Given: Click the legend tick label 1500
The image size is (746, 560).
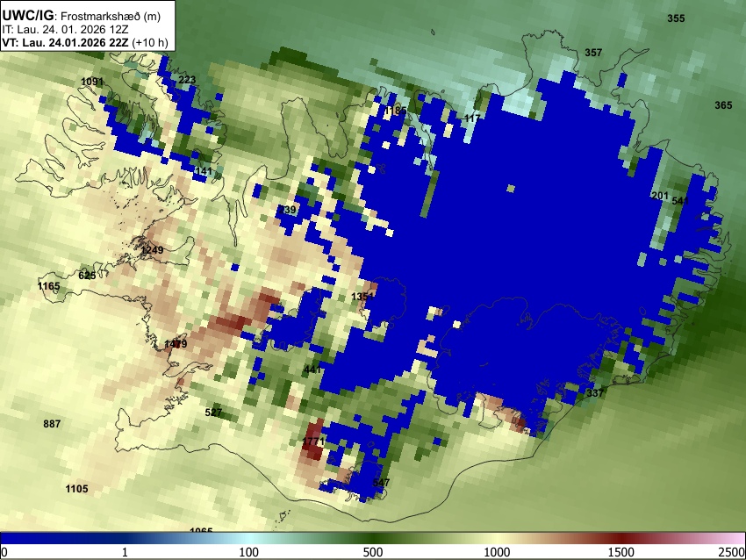Looking at the screenshot, I should 621,552.
